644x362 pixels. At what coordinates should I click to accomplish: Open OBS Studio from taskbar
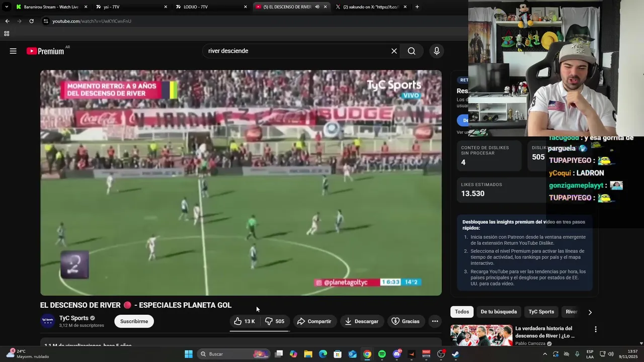click(x=441, y=354)
